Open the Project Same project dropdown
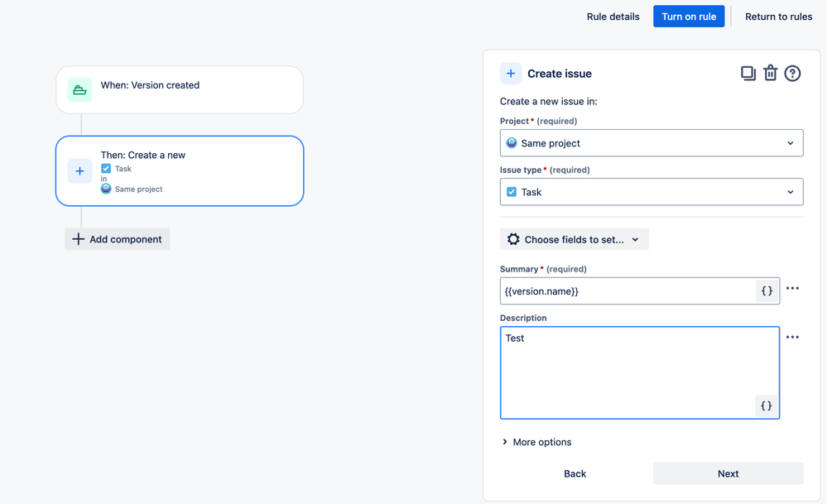This screenshot has width=827, height=504. [652, 143]
